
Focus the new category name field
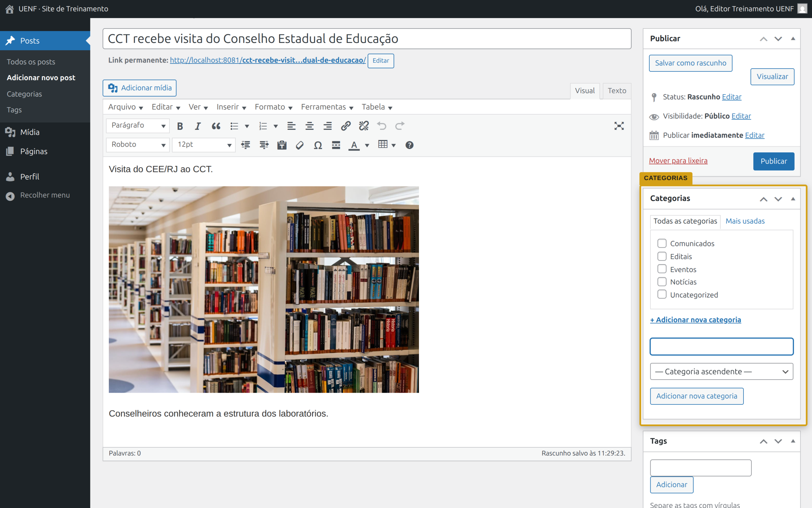click(x=721, y=346)
